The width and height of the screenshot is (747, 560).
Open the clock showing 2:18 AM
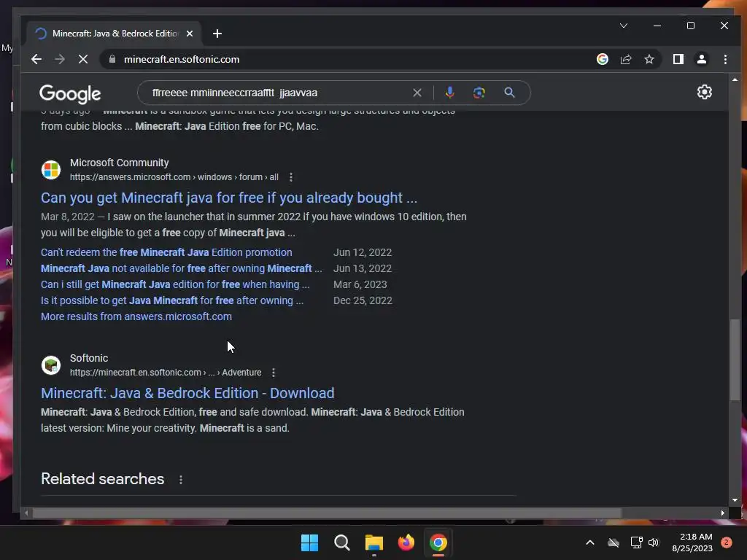tap(692, 542)
